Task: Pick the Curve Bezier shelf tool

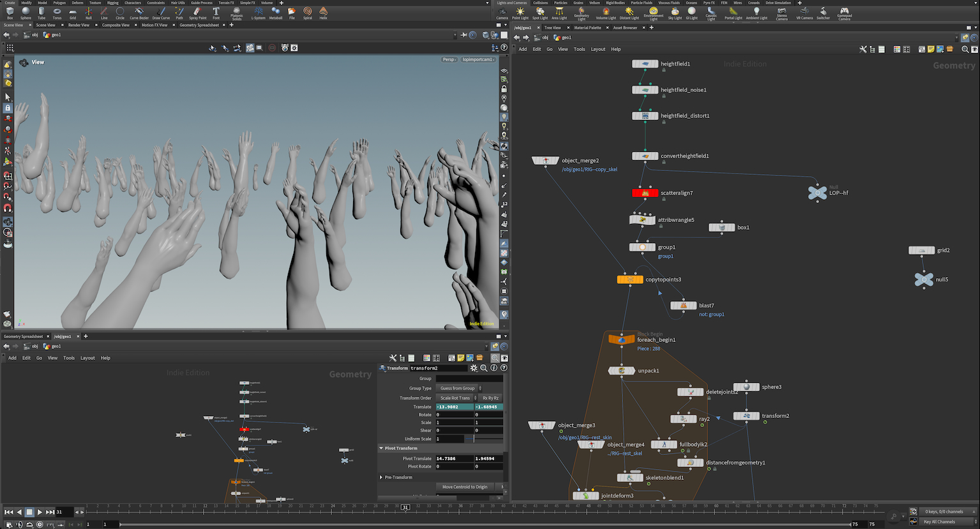Action: click(139, 13)
